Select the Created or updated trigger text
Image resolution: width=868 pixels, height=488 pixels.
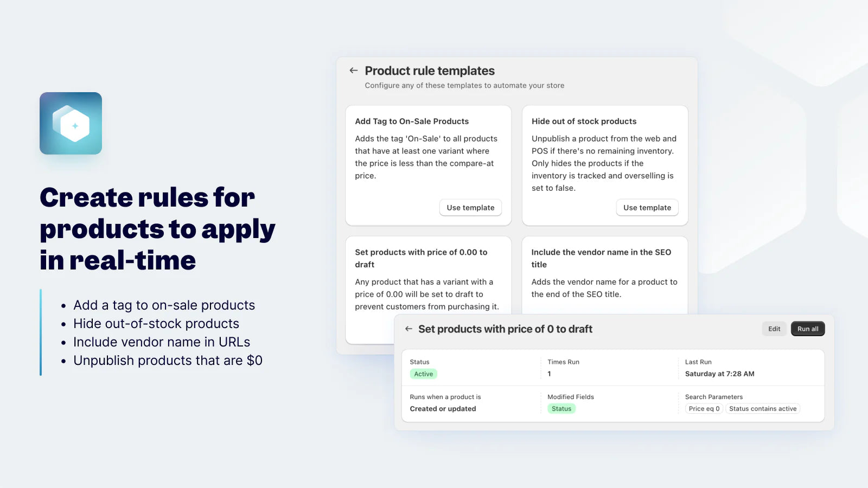(443, 409)
